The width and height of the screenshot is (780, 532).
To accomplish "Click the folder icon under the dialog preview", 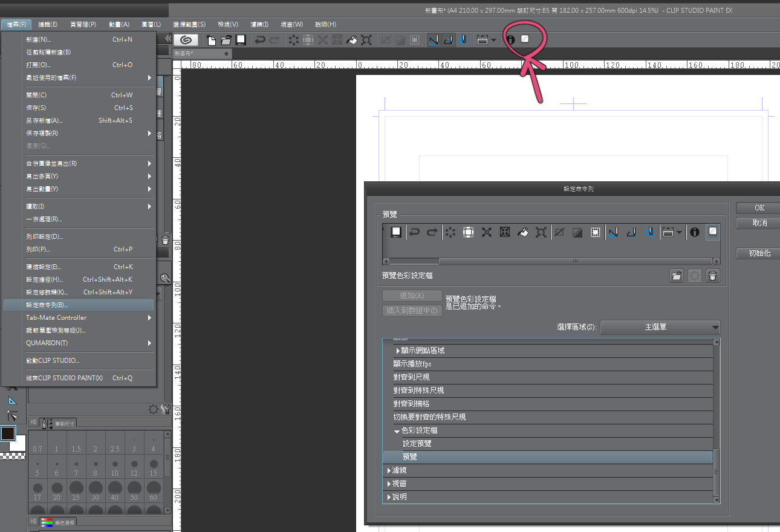I will 677,276.
